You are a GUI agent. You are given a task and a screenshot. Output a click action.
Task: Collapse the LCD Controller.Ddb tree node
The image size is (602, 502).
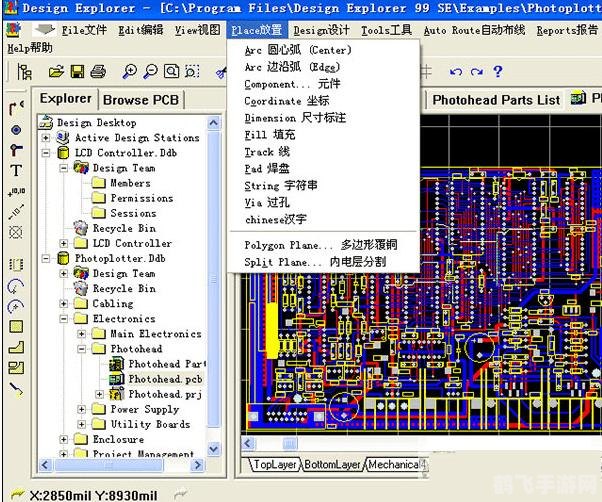(47, 153)
